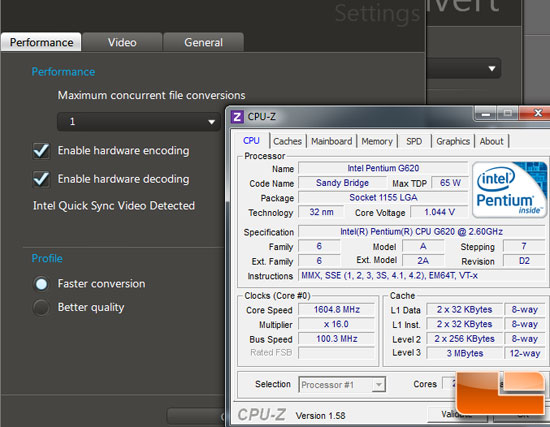The image size is (550, 427).
Task: Click Multiplier value x 16.0
Action: click(x=337, y=325)
